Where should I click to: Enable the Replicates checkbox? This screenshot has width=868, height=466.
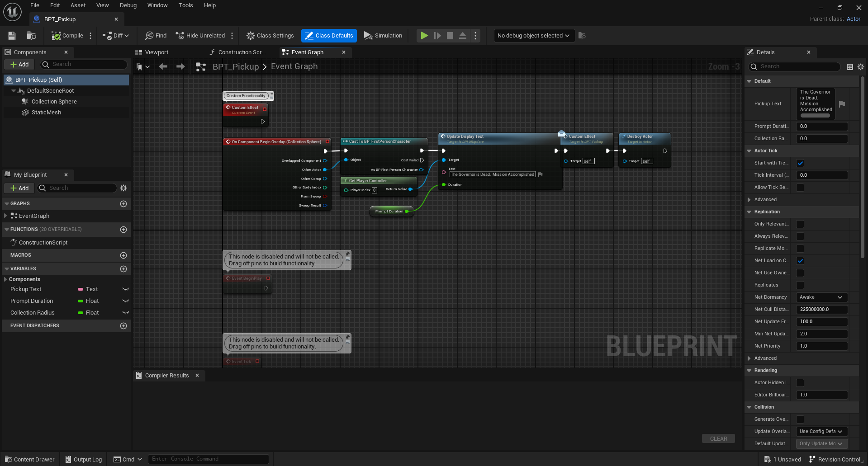pos(800,285)
